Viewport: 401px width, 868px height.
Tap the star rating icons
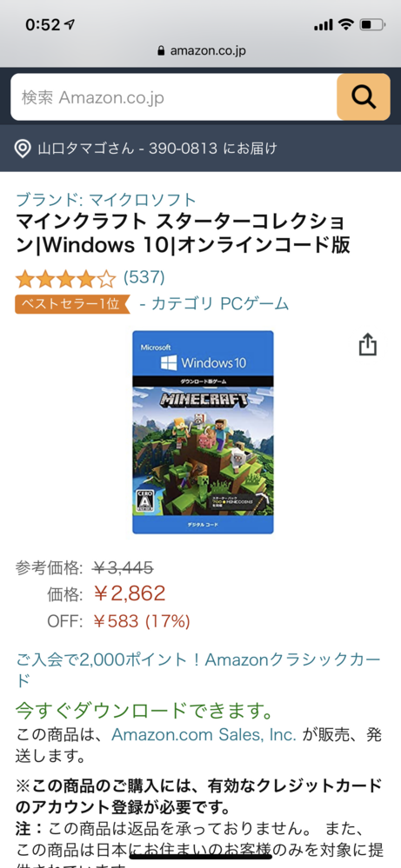pyautogui.click(x=65, y=279)
